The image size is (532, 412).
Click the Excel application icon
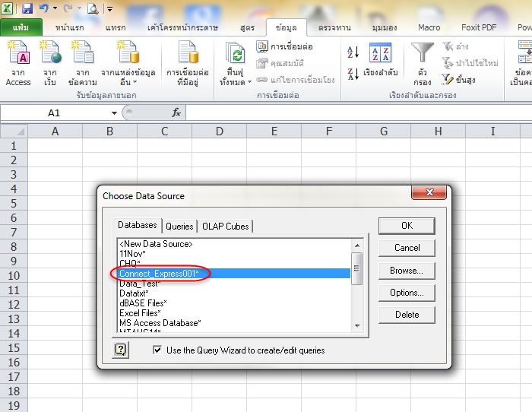[7, 8]
